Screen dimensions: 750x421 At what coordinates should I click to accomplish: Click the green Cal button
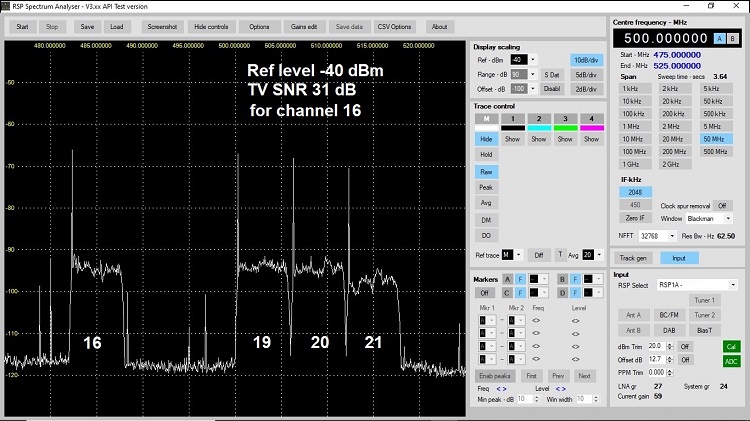click(x=730, y=345)
